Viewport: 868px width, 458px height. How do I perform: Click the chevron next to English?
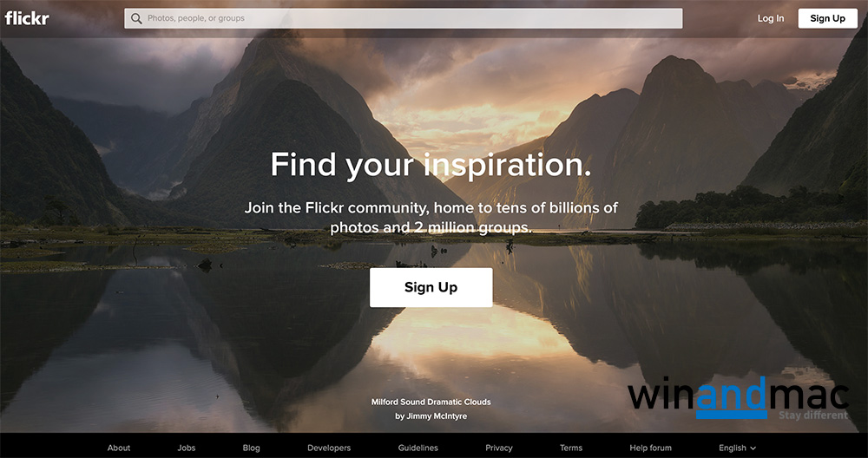pos(753,448)
